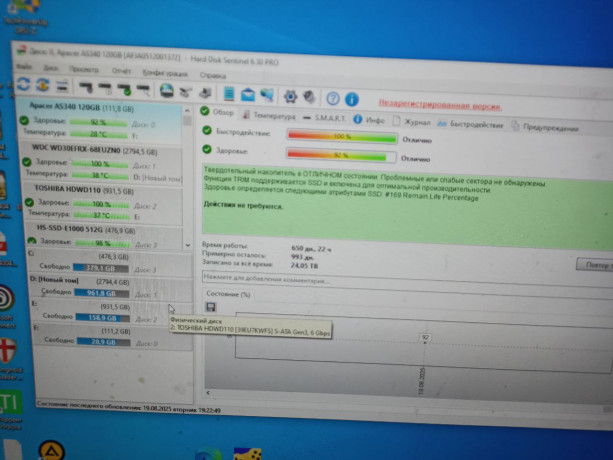Click the disk list scroll up arrow
The image size is (613, 460).
[187, 111]
